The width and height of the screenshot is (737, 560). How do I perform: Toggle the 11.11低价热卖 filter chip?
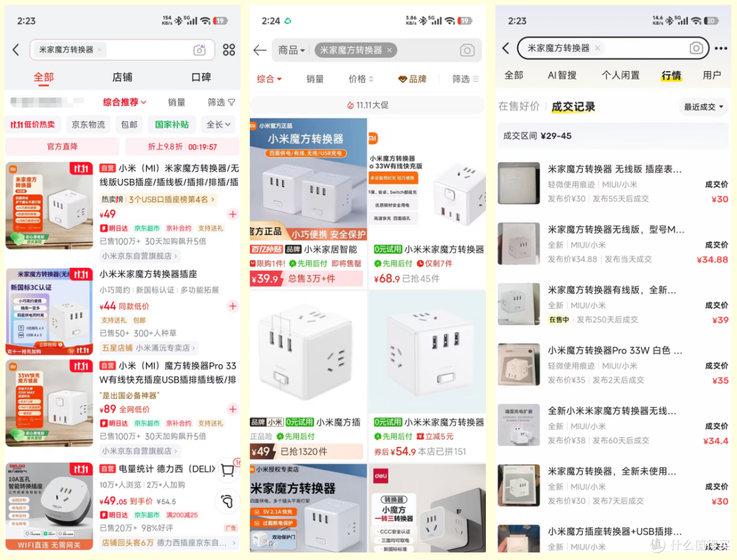[33, 125]
